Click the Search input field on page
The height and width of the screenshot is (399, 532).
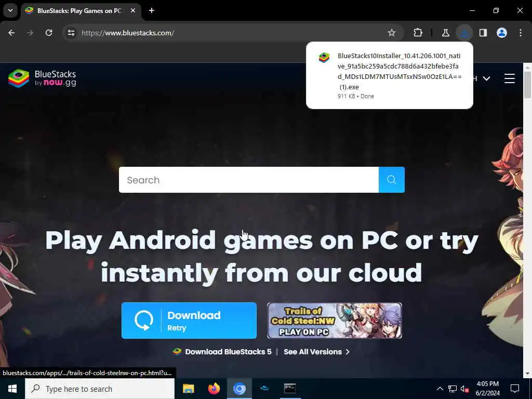click(249, 180)
